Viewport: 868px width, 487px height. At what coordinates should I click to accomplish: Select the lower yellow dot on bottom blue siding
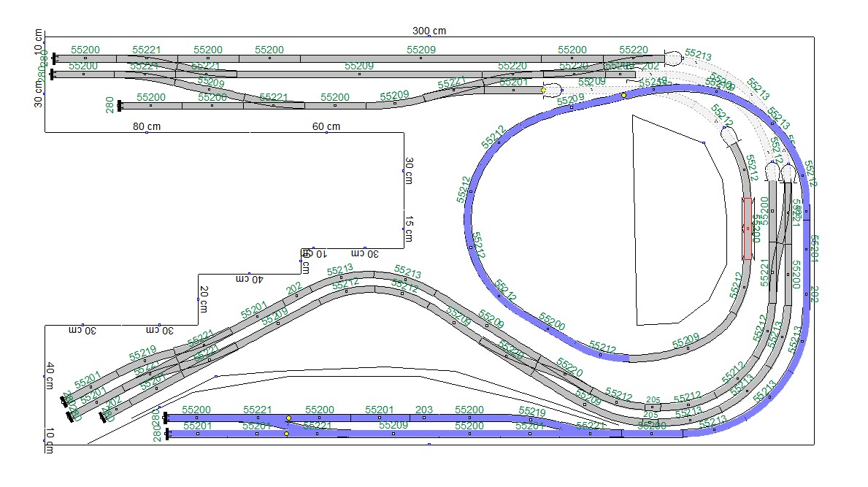tap(286, 434)
